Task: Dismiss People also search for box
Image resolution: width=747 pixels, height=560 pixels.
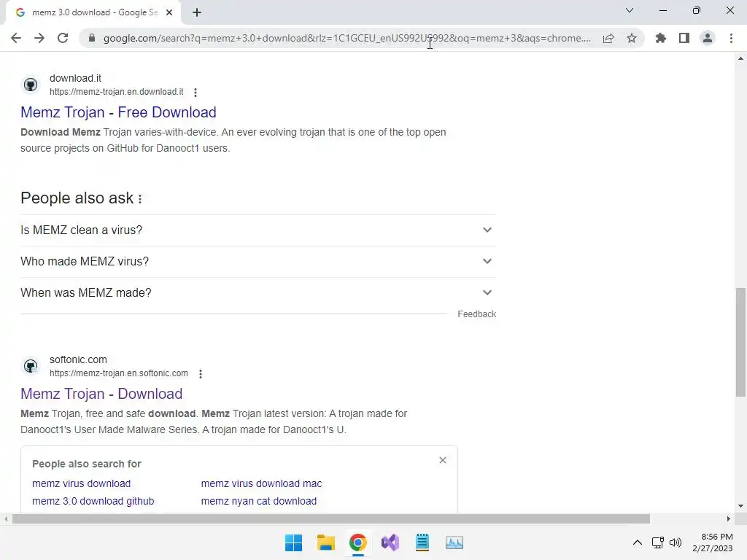Action: coord(443,460)
